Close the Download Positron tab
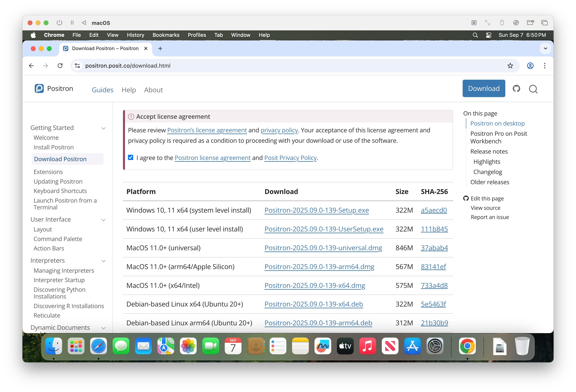Viewport: 576px width, 392px height. pyautogui.click(x=146, y=49)
